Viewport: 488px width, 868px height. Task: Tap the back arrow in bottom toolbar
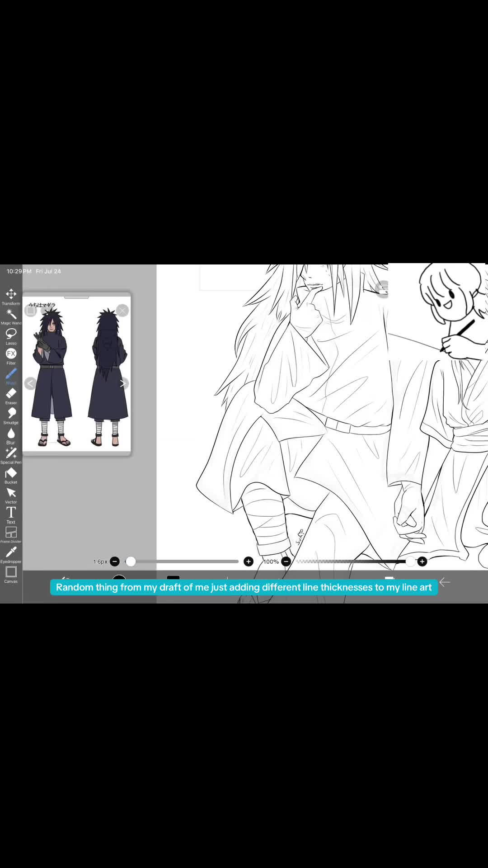click(x=445, y=582)
